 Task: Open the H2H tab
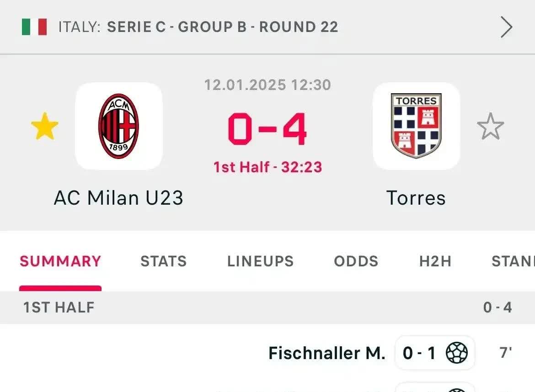coord(435,261)
